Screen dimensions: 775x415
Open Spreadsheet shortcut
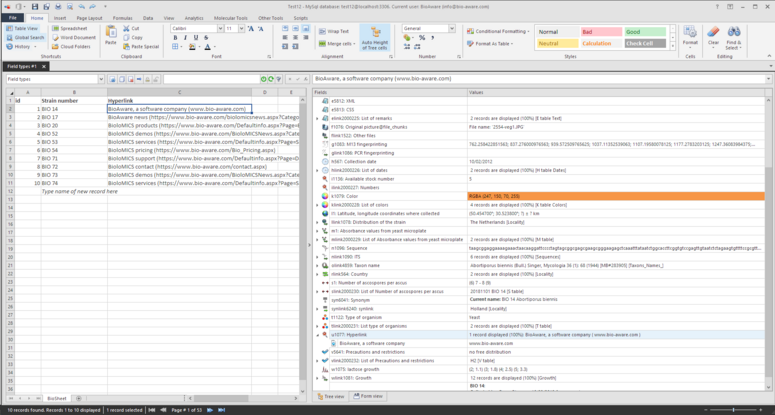(69, 29)
